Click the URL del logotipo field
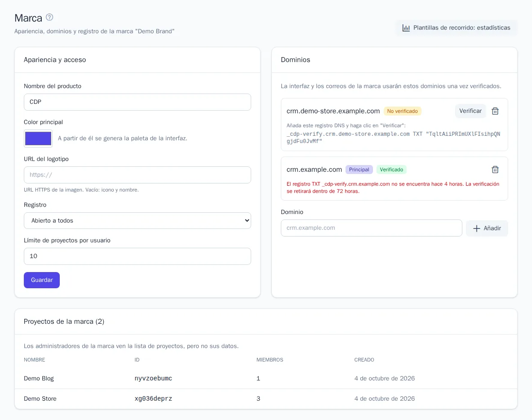532x420 pixels. (x=137, y=175)
